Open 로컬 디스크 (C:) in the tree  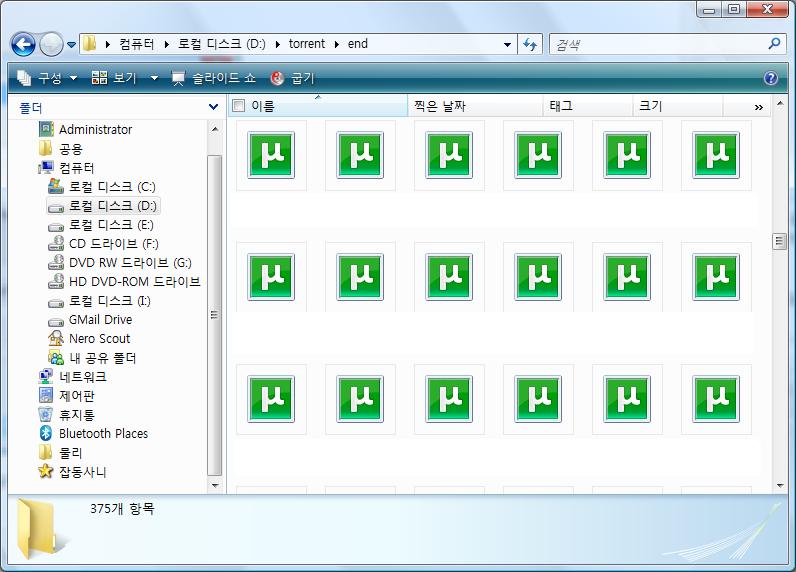click(x=102, y=186)
